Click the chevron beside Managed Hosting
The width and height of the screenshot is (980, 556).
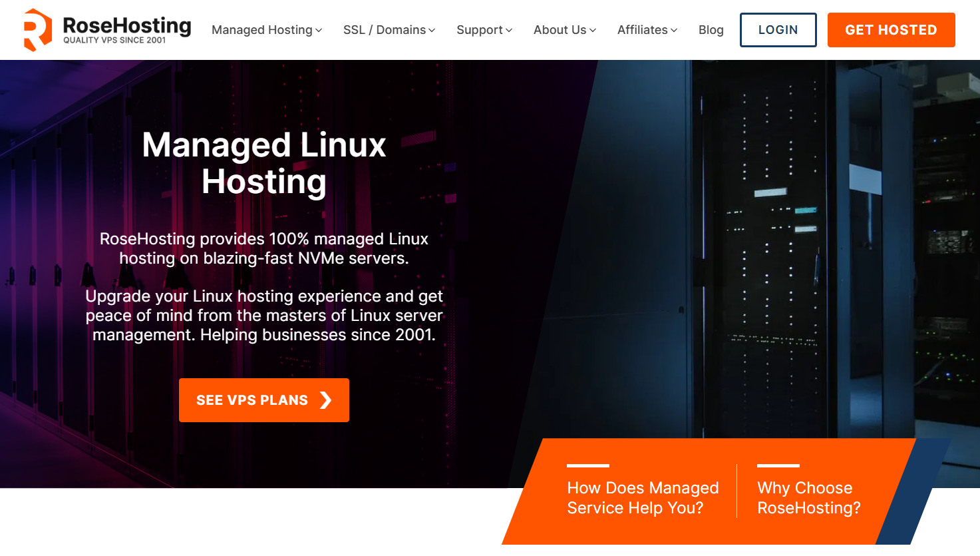pyautogui.click(x=319, y=31)
